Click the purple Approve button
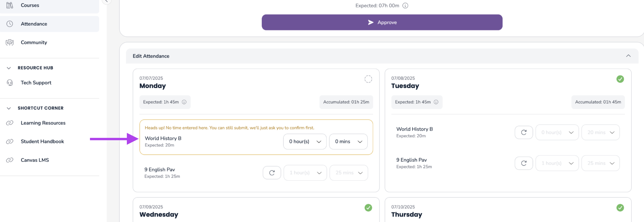Screen dimensions: 644x222 click(x=382, y=23)
